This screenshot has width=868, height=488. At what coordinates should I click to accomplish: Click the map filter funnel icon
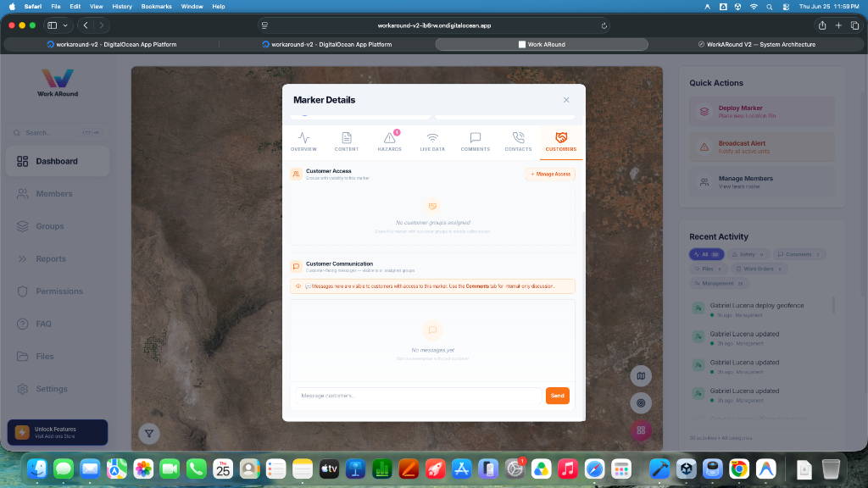pos(149,434)
